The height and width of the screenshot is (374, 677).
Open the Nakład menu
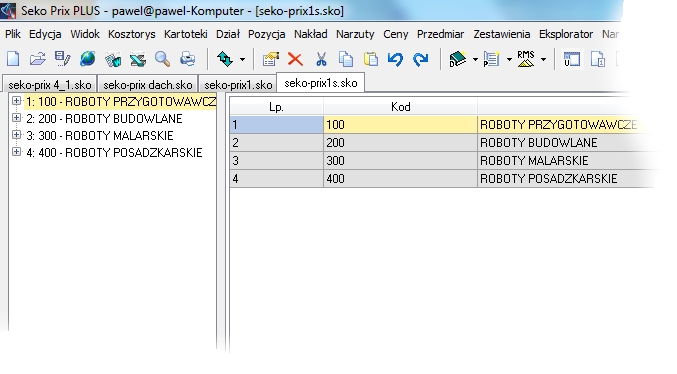310,34
